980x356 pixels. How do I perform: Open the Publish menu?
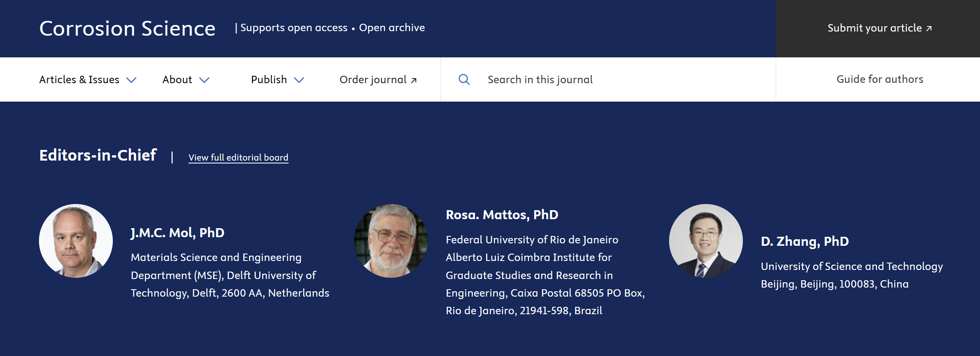click(x=269, y=79)
